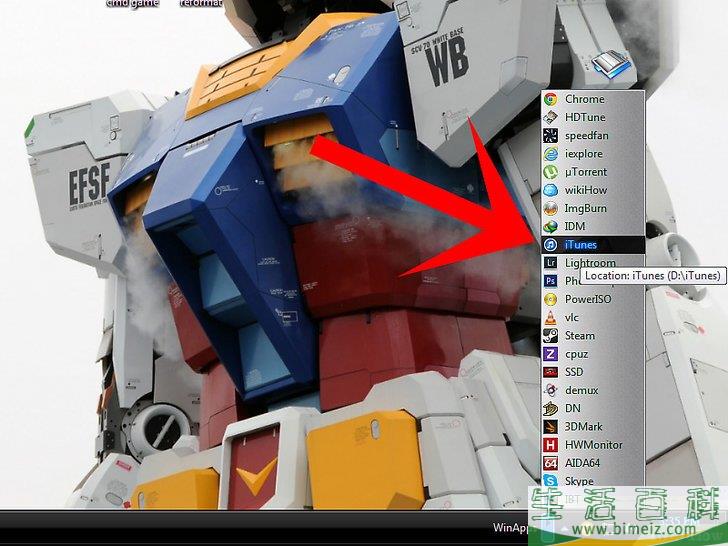Launch Chrome from the toolbar menu
The image size is (728, 546).
coord(593,99)
